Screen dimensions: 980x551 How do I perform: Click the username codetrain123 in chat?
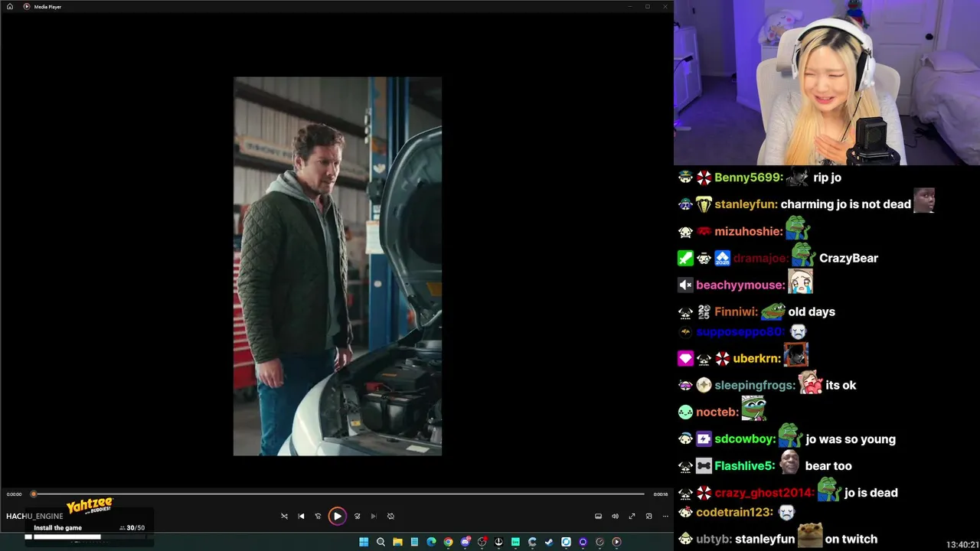click(734, 512)
